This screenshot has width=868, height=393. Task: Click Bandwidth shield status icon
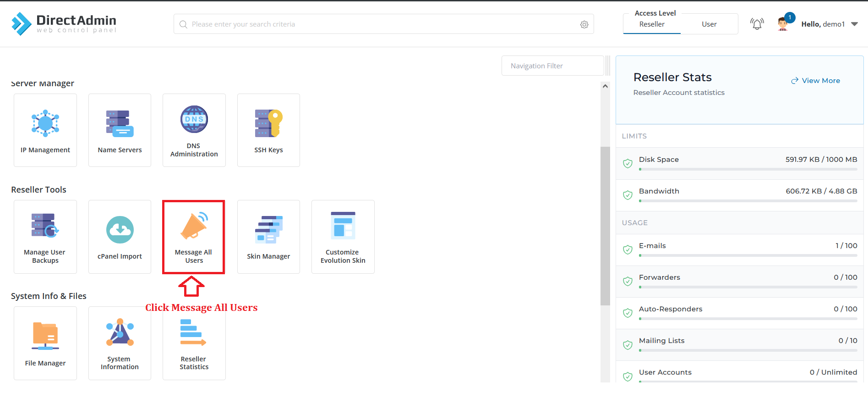628,195
